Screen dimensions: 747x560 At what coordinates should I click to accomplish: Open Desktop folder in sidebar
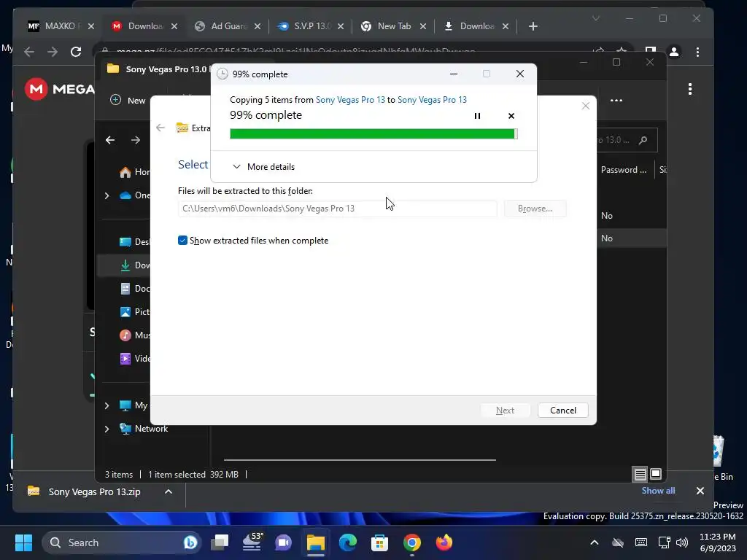[x=134, y=242]
